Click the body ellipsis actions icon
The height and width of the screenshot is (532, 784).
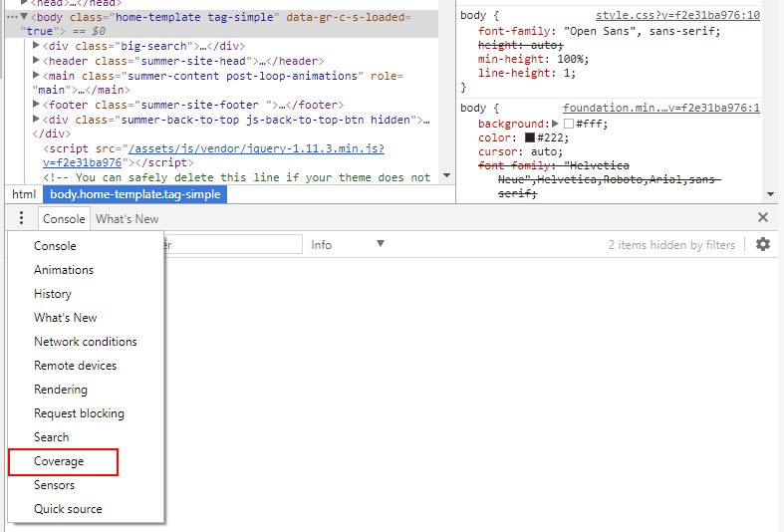tap(12, 17)
